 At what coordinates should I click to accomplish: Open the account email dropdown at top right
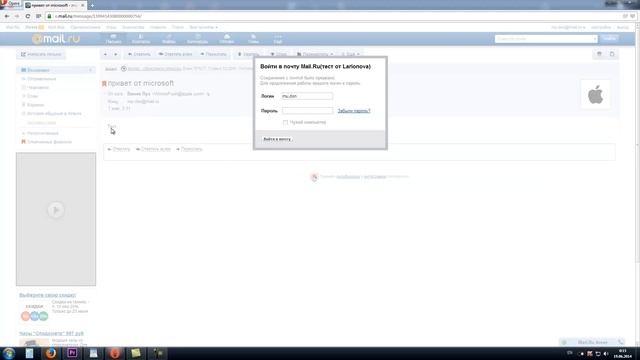(568, 27)
